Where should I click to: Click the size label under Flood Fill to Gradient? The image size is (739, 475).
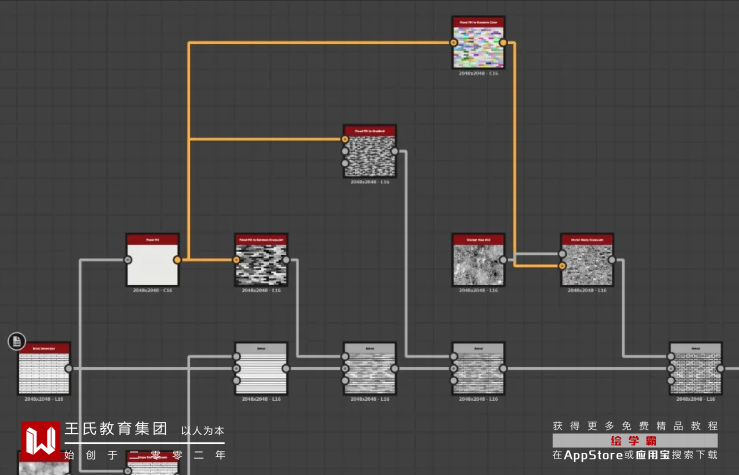click(370, 182)
